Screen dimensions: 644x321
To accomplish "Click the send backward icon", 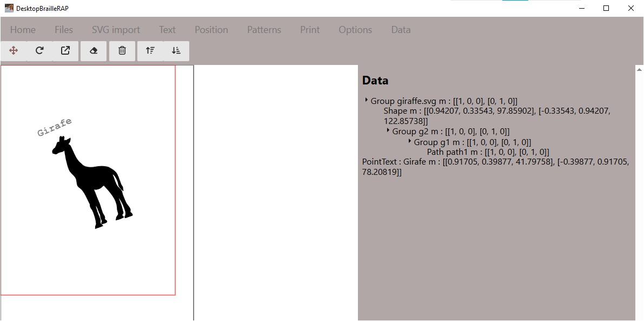I will click(x=176, y=50).
